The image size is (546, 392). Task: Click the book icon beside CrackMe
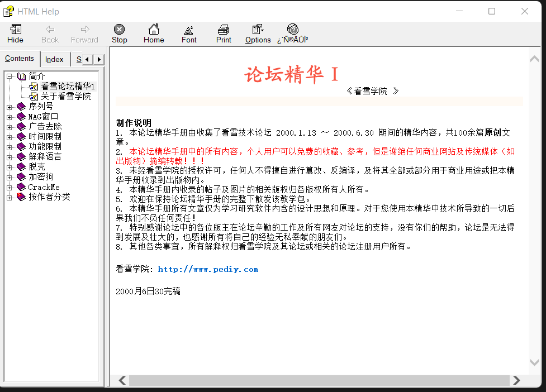[21, 187]
